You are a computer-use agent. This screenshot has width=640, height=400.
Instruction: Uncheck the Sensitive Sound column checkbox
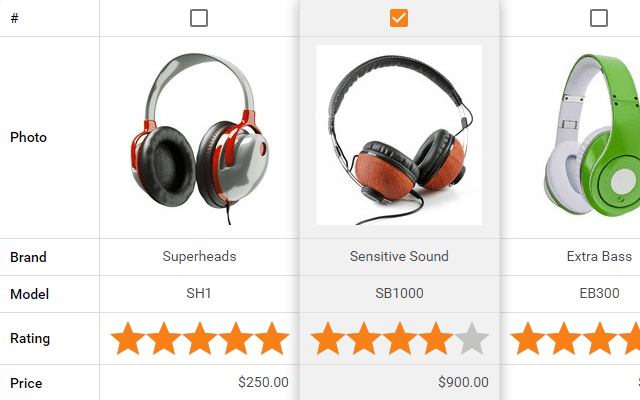click(399, 18)
